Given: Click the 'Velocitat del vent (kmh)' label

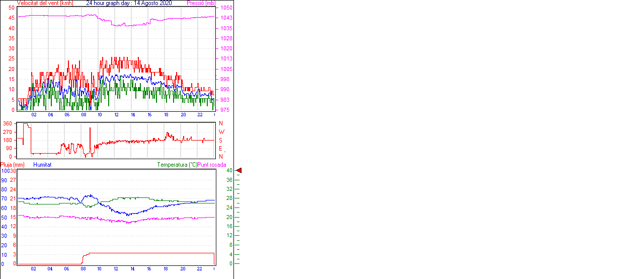Looking at the screenshot, I should point(45,3).
